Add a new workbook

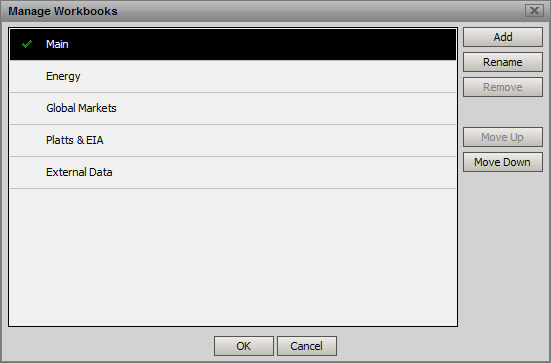pos(503,37)
